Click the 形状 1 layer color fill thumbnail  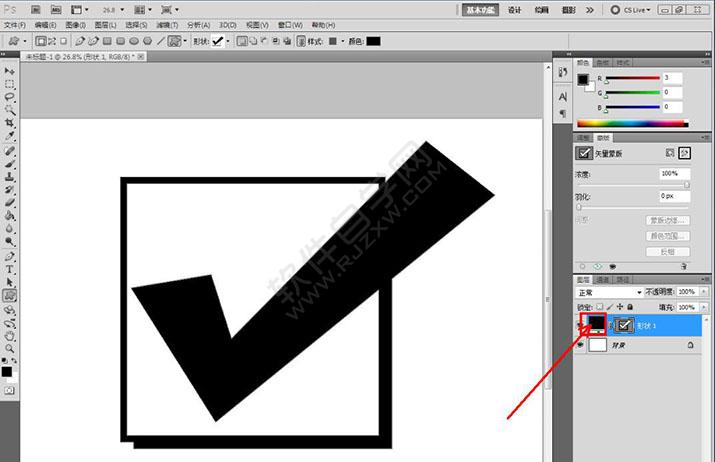[x=599, y=324]
